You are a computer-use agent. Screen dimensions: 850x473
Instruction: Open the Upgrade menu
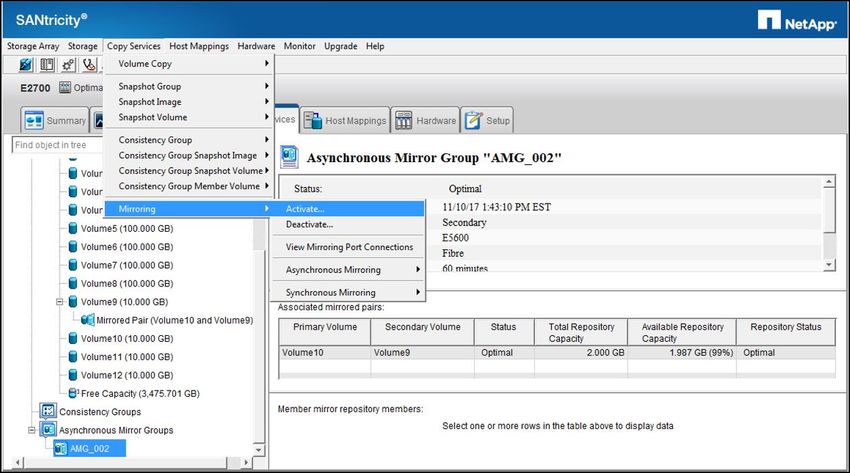pos(340,46)
